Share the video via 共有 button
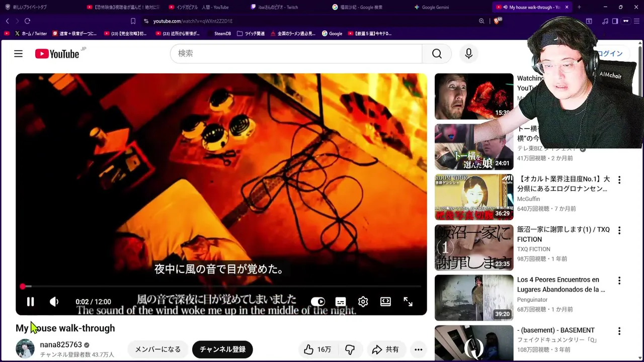Viewport: 644px width, 362px height. pos(385,349)
